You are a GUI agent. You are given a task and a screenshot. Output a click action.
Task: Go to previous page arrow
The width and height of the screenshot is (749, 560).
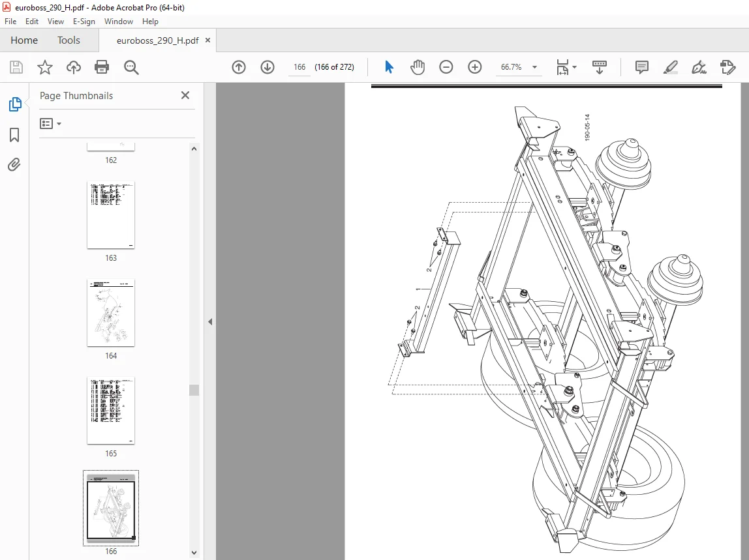click(x=239, y=67)
